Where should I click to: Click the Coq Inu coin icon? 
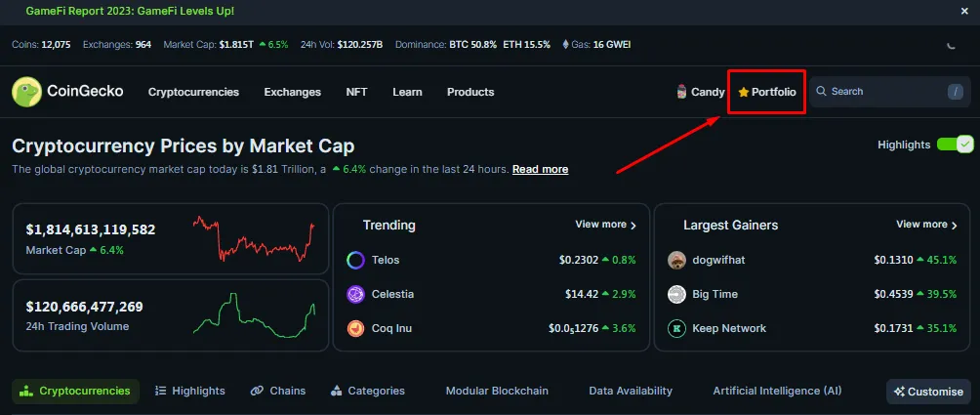pyautogui.click(x=355, y=329)
